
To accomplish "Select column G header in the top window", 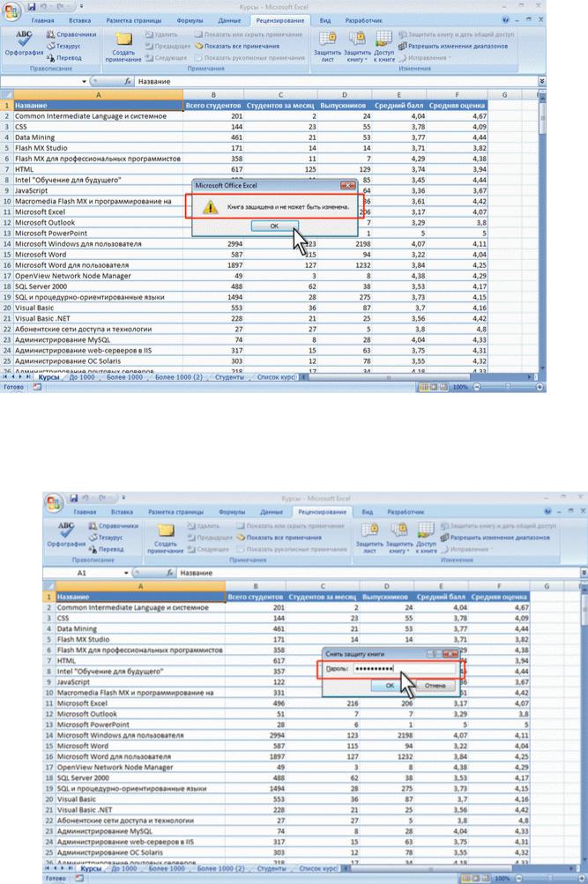I will [504, 94].
